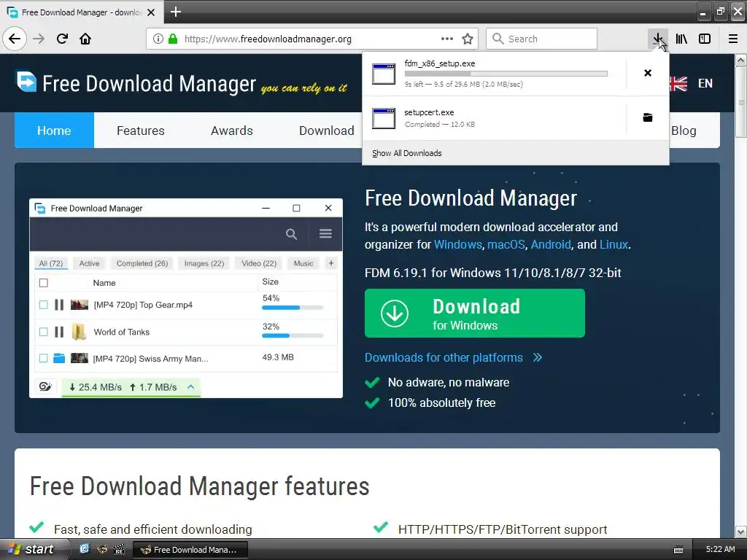This screenshot has height=560, width=747.
Task: Go back with the browser back arrow
Action: 15,39
